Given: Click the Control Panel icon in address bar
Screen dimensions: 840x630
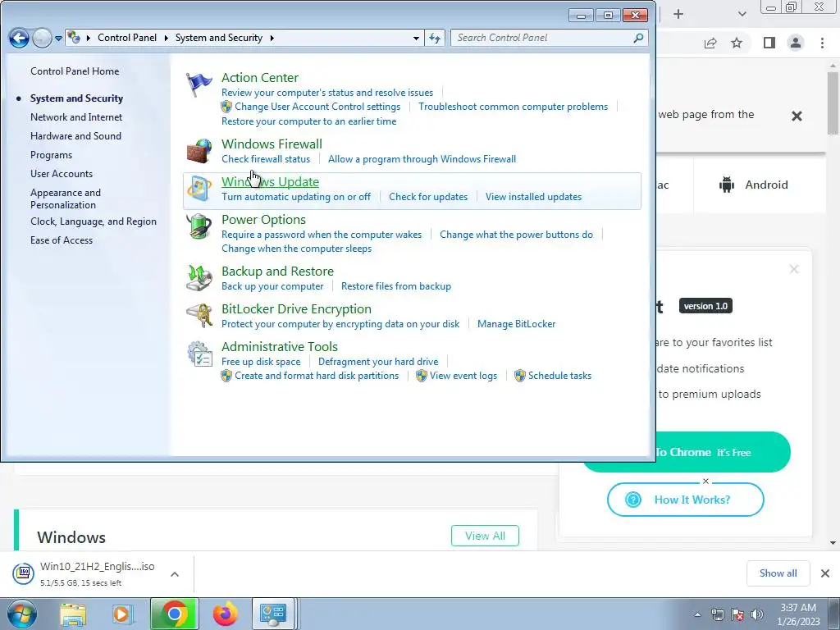Looking at the screenshot, I should tap(74, 38).
